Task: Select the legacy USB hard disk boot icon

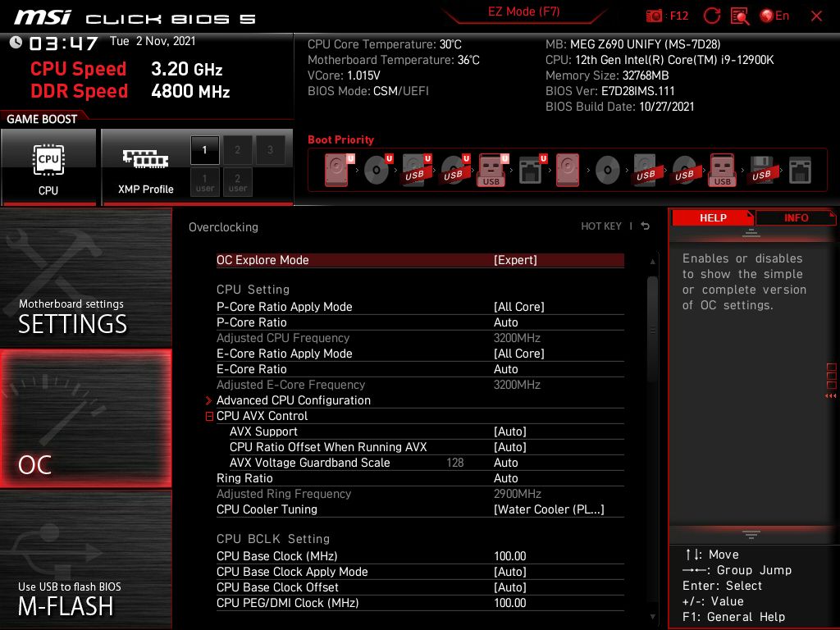Action: point(646,170)
